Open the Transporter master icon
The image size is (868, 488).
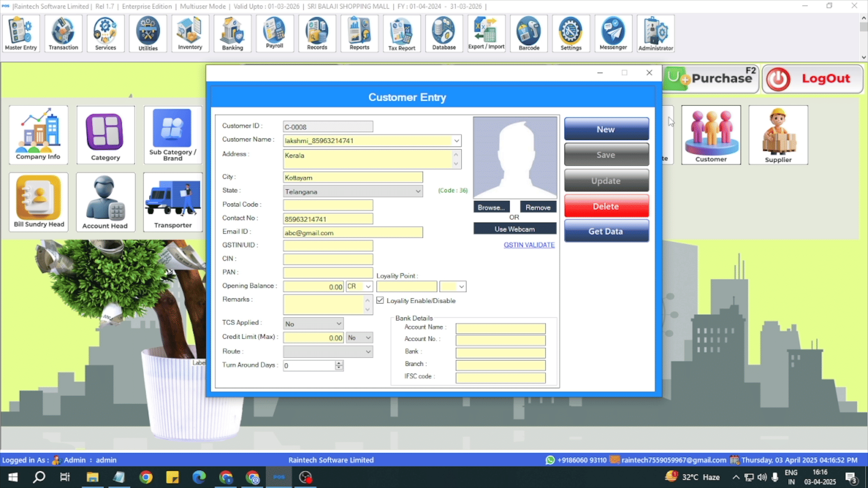pos(173,202)
